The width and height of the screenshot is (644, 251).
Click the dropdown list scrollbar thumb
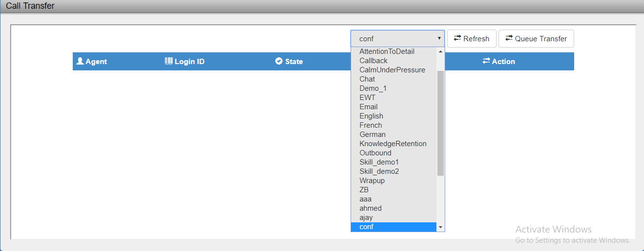440,123
